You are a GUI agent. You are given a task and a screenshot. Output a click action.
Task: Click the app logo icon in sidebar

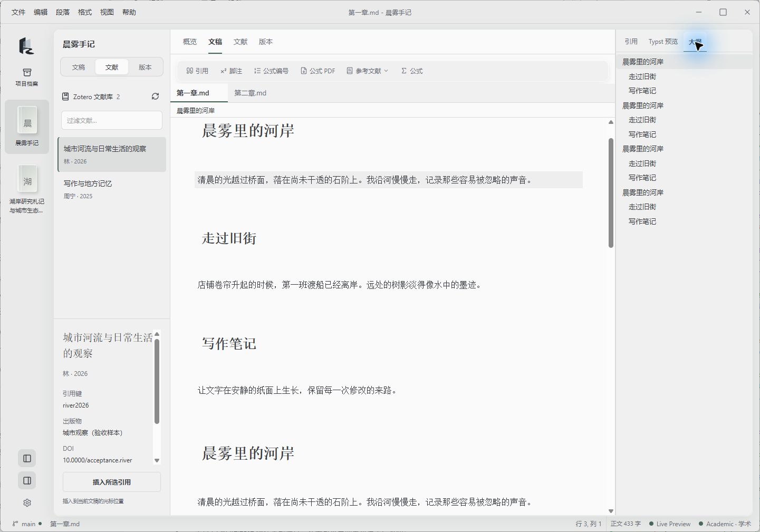26,46
